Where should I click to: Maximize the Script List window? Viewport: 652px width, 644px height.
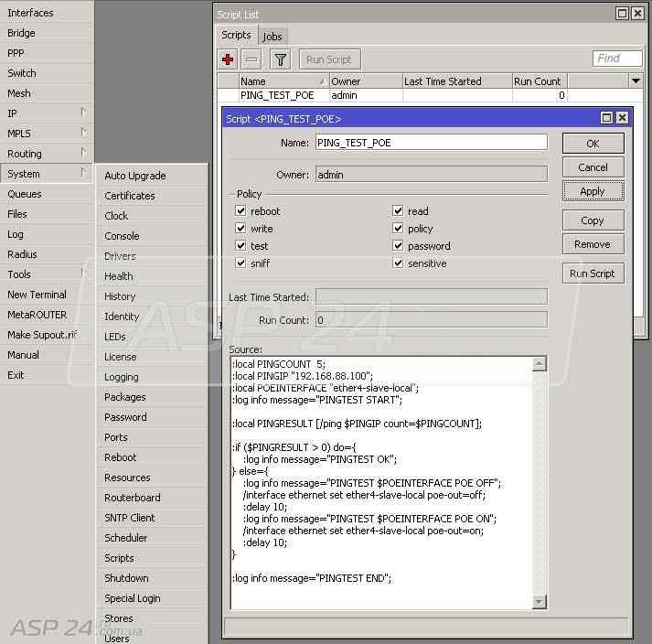tap(622, 14)
